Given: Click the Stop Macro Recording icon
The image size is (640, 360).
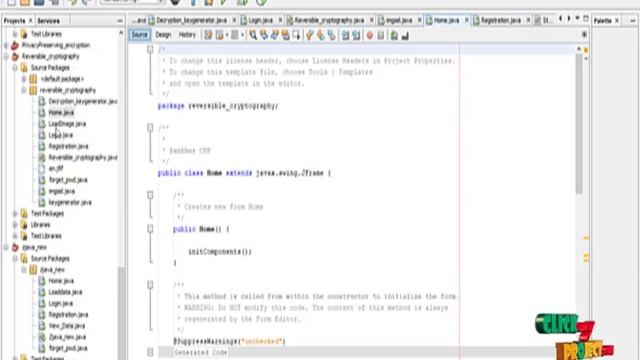Looking at the screenshot, I should (x=380, y=36).
